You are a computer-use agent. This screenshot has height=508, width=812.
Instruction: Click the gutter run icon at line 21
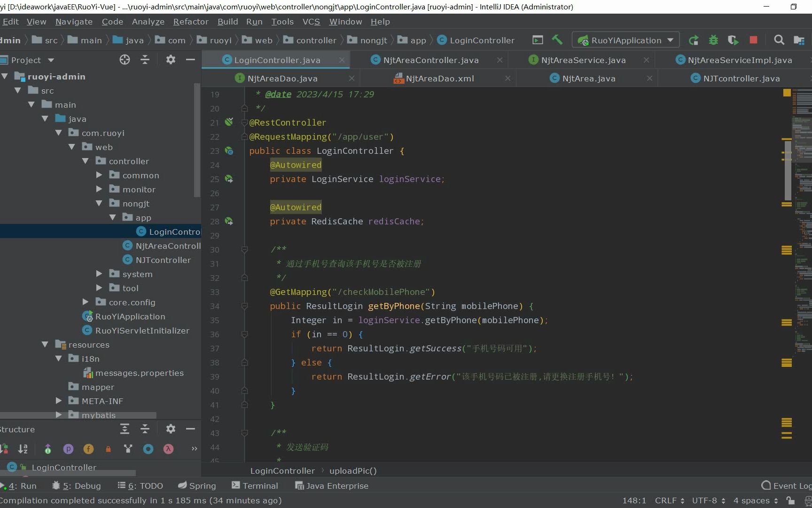[229, 122]
